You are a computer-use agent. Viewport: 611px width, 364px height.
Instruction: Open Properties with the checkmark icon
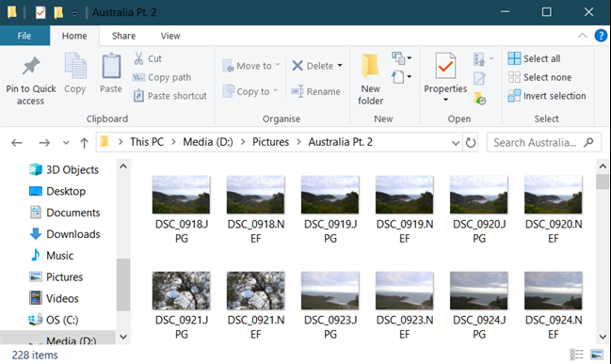[x=445, y=66]
